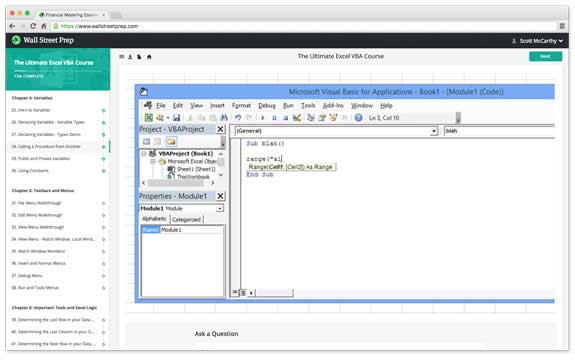Image resolution: width=575 pixels, height=362 pixels.
Task: Click the project tree scroll-down arrow
Action: 221,175
